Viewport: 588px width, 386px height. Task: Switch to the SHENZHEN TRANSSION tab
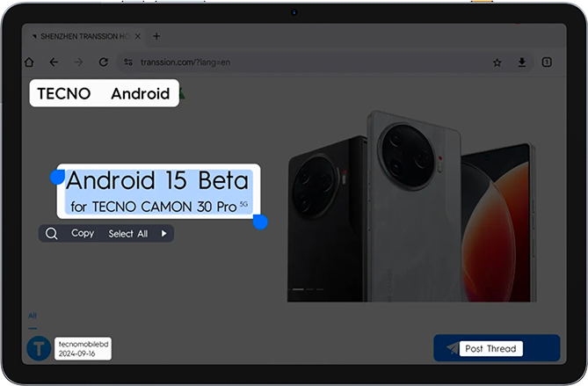click(x=83, y=36)
